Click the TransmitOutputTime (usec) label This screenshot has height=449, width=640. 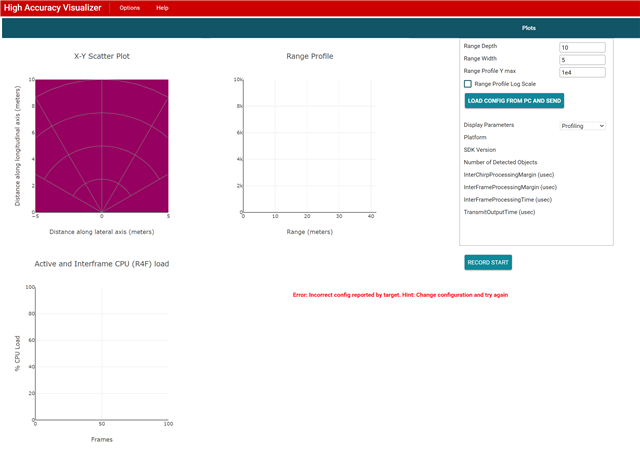click(x=499, y=212)
